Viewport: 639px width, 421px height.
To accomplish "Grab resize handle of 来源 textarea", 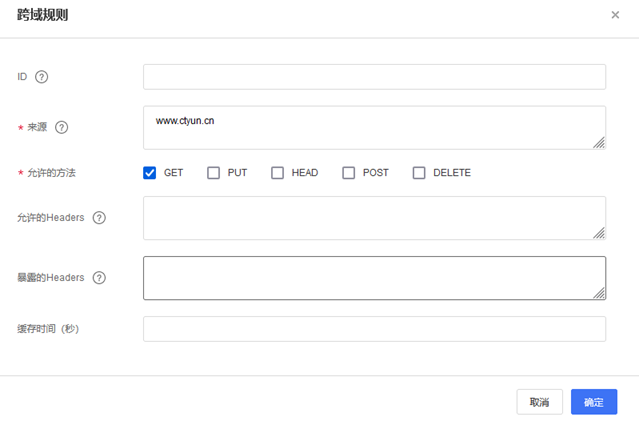I will pos(599,143).
